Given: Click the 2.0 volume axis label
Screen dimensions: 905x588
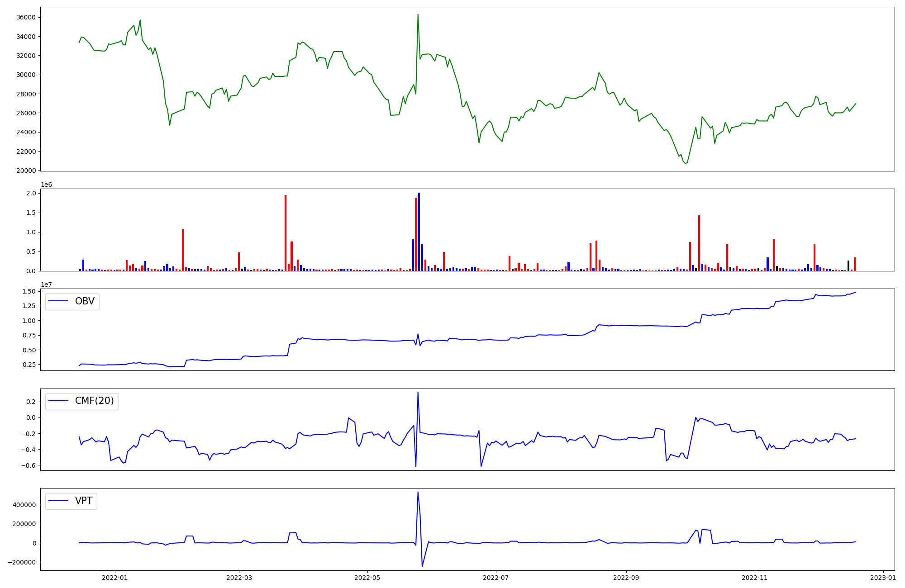Looking at the screenshot, I should [31, 193].
